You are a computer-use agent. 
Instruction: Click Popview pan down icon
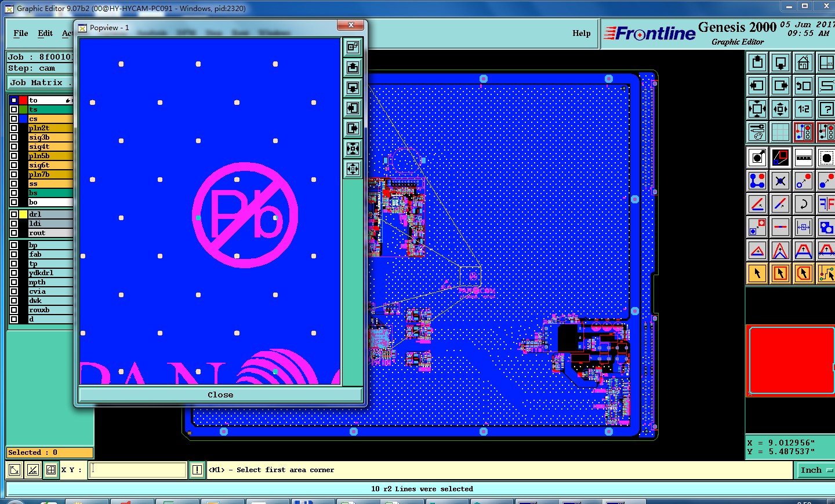(x=353, y=87)
